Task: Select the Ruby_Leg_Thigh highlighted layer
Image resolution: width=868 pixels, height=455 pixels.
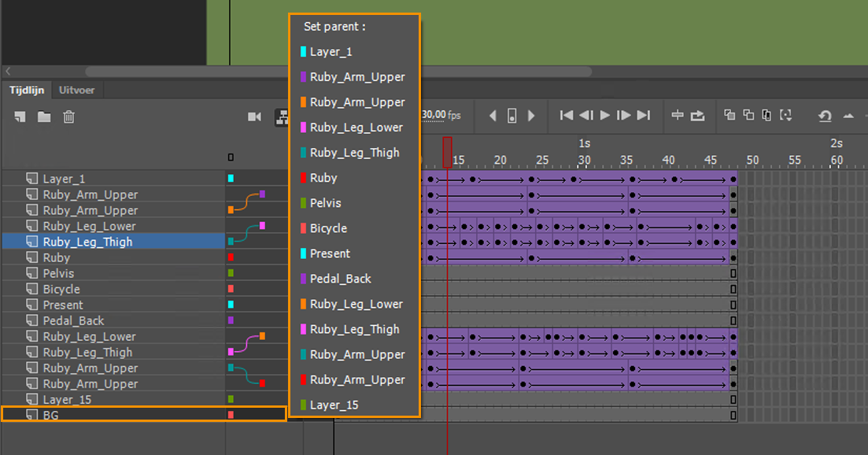Action: (87, 242)
